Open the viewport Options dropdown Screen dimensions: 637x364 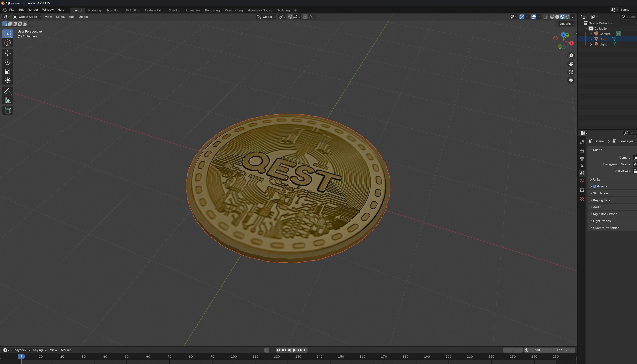[x=567, y=24]
